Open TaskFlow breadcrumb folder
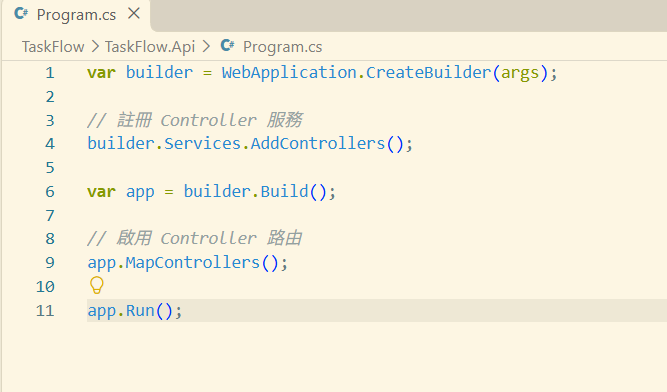This screenshot has height=392, width=667. click(53, 47)
